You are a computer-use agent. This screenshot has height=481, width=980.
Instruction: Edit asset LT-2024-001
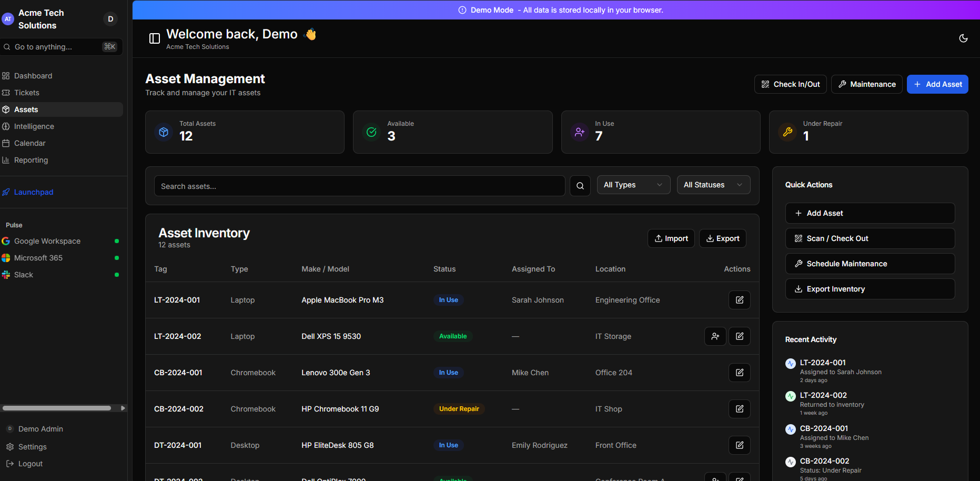740,300
